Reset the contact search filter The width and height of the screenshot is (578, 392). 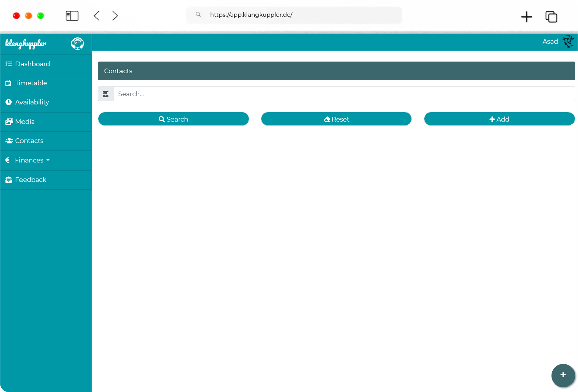coord(336,119)
